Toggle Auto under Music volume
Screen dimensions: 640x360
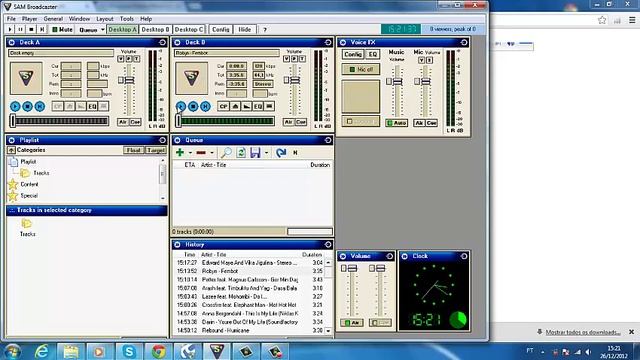click(397, 122)
